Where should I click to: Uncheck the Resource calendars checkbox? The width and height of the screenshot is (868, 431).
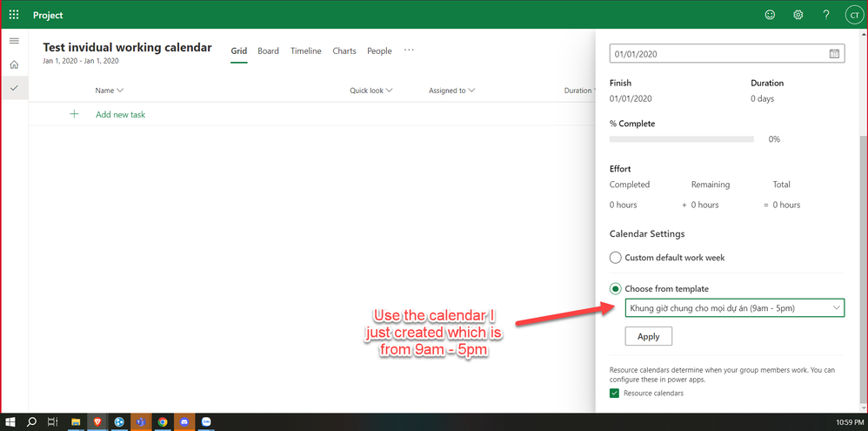point(614,394)
